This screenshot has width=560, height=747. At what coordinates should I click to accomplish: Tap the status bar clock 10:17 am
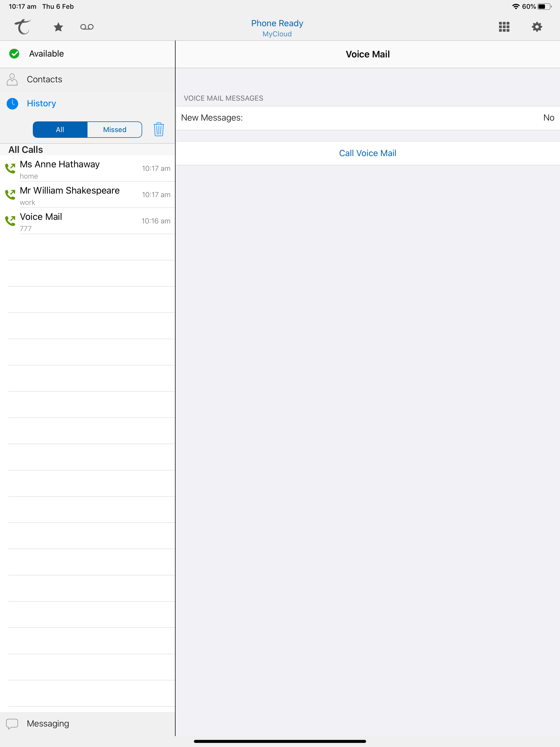point(22,6)
